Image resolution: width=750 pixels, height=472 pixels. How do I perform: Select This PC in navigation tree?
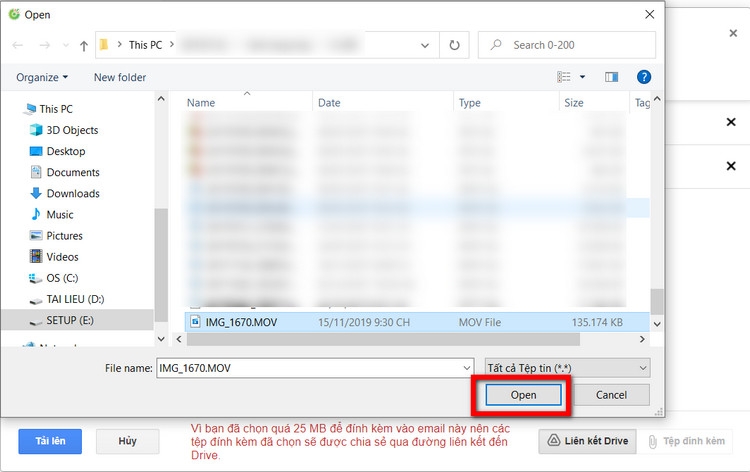[x=56, y=109]
